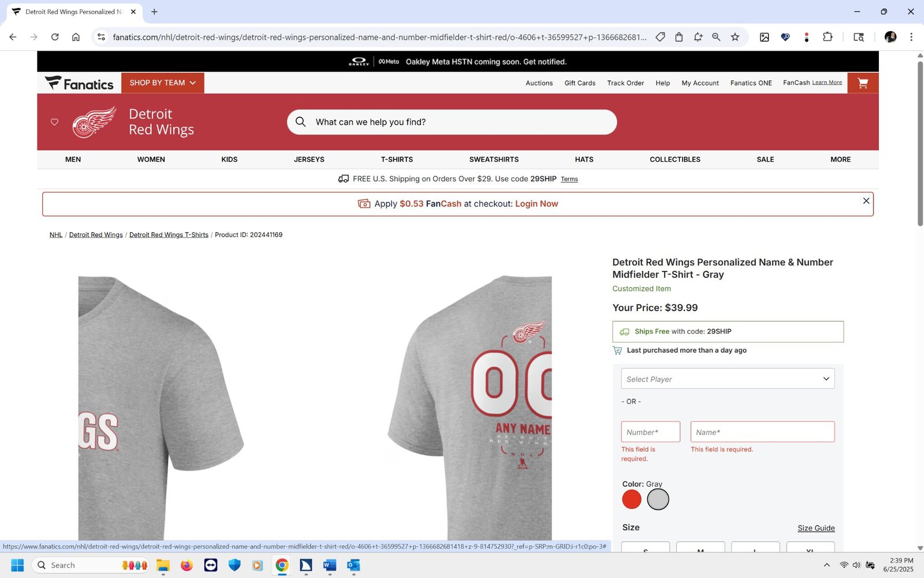Click the Oakley Meta HSTN banner
This screenshot has width=924, height=578.
[x=457, y=61]
